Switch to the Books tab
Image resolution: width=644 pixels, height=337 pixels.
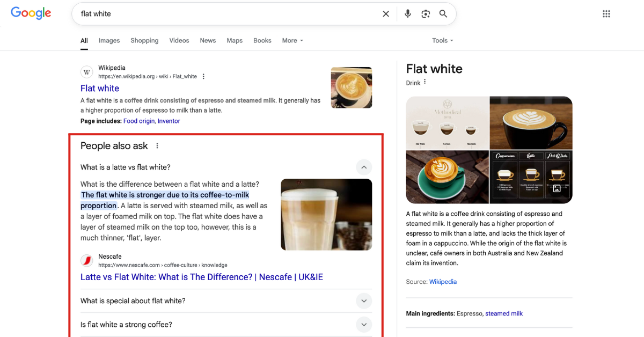pos(262,41)
